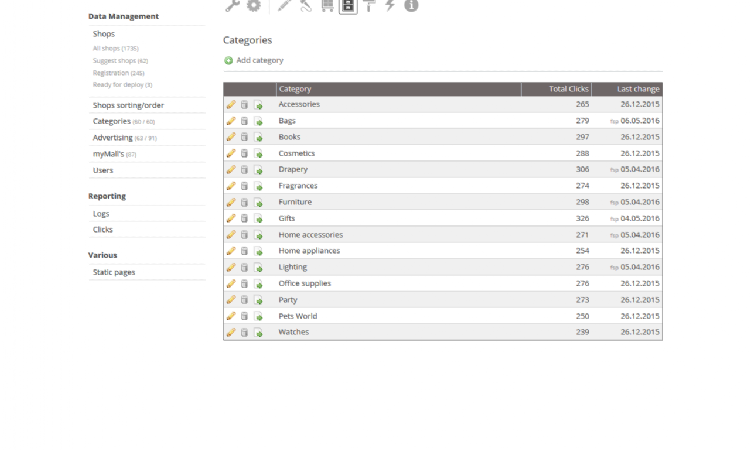Screen dimensions: 750x450
Task: Click the shopping cart toolbar icon
Action: (326, 5)
